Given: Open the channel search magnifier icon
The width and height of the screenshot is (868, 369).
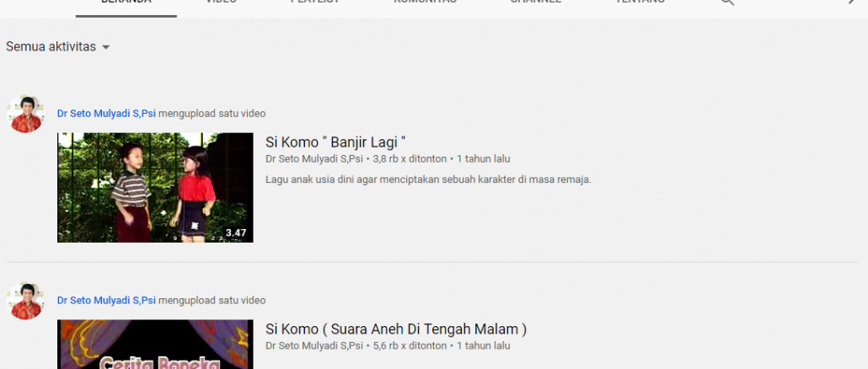Looking at the screenshot, I should click(x=726, y=2).
